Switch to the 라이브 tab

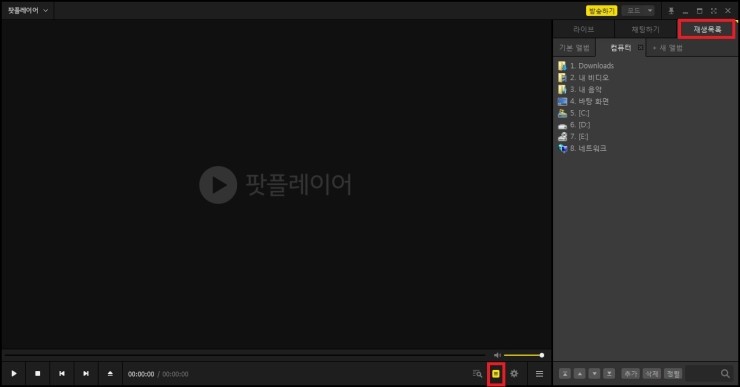click(583, 29)
